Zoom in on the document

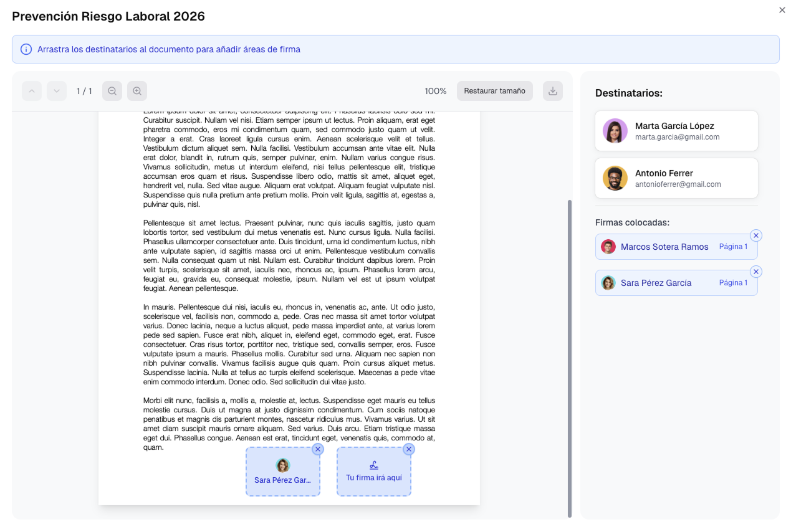pyautogui.click(x=137, y=91)
